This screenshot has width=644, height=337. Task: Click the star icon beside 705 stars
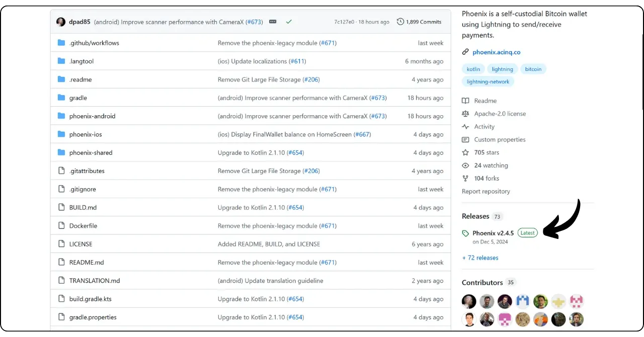465,152
